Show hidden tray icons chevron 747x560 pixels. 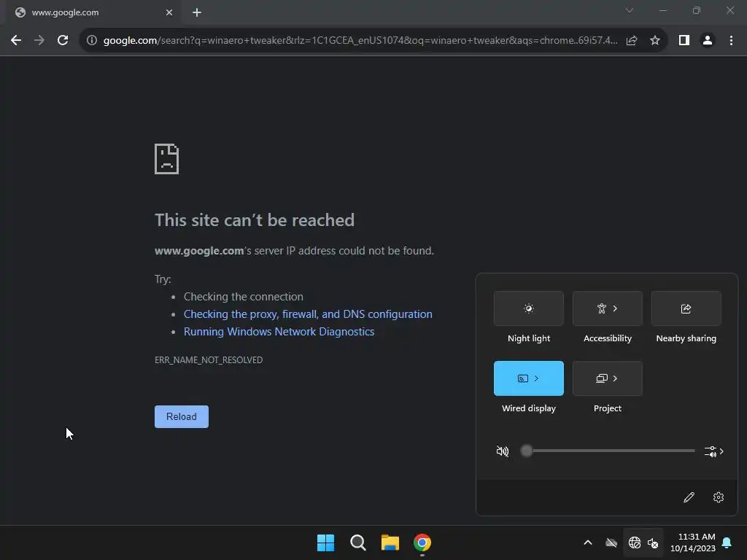588,542
